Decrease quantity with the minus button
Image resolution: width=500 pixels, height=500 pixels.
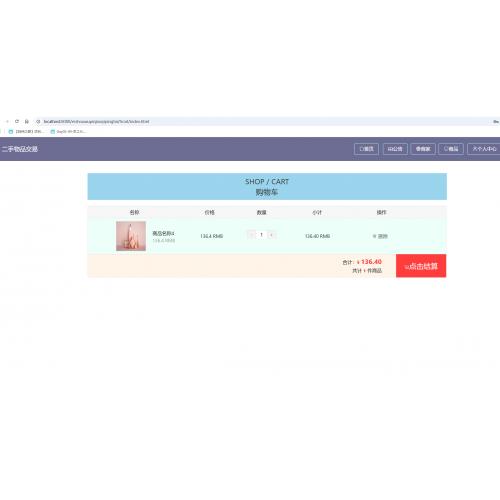tap(251, 235)
